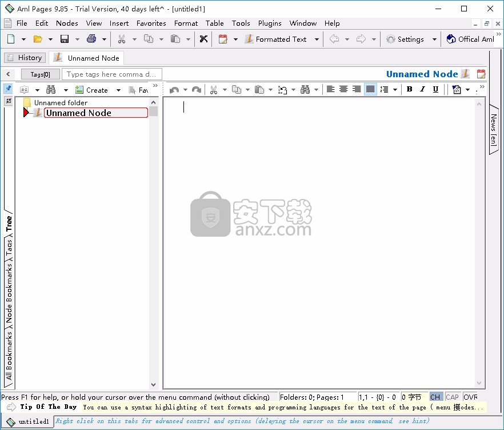Click the Center align icon
The image size is (504, 430).
coord(343,89)
